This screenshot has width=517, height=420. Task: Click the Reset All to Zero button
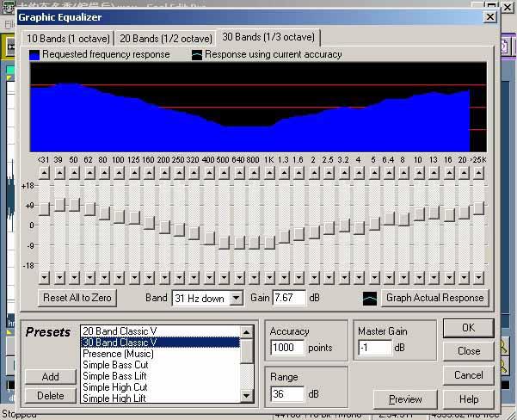click(77, 299)
